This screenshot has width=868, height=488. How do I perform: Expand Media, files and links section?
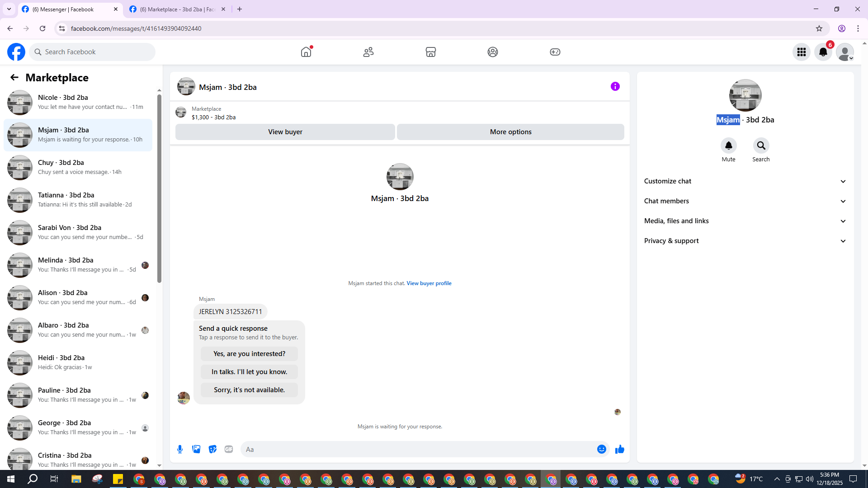pyautogui.click(x=745, y=221)
